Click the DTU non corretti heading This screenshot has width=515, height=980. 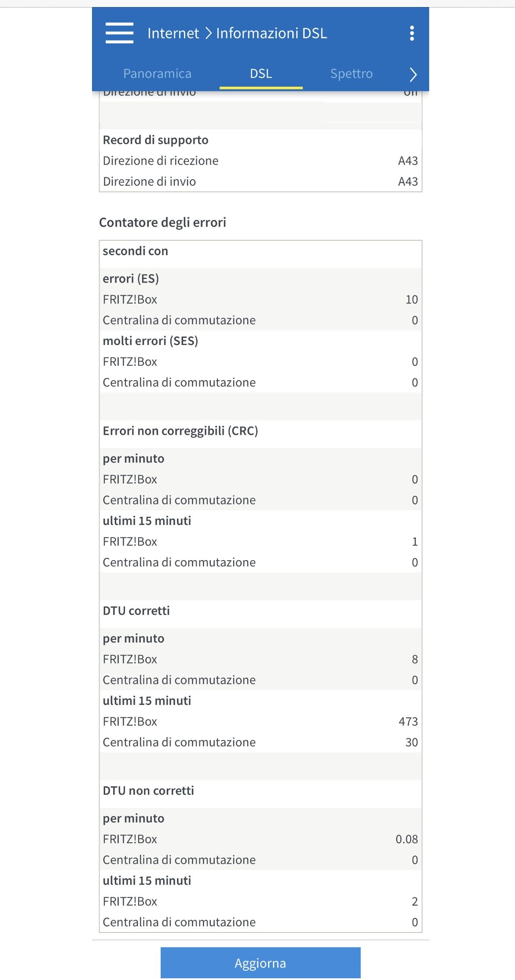pos(148,791)
